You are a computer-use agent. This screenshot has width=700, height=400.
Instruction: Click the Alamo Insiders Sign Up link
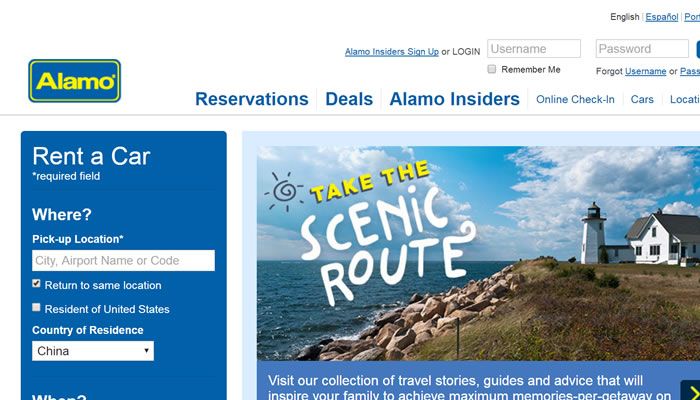pyautogui.click(x=392, y=52)
